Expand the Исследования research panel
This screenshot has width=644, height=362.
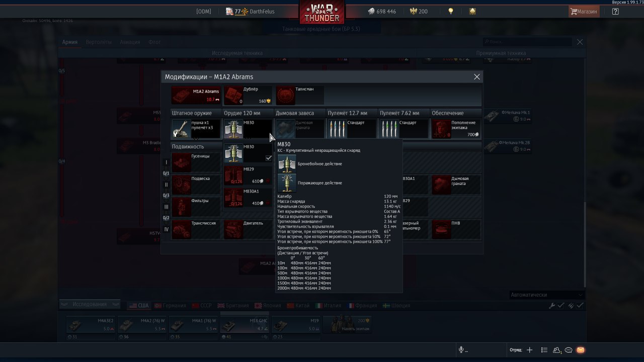(x=90, y=304)
